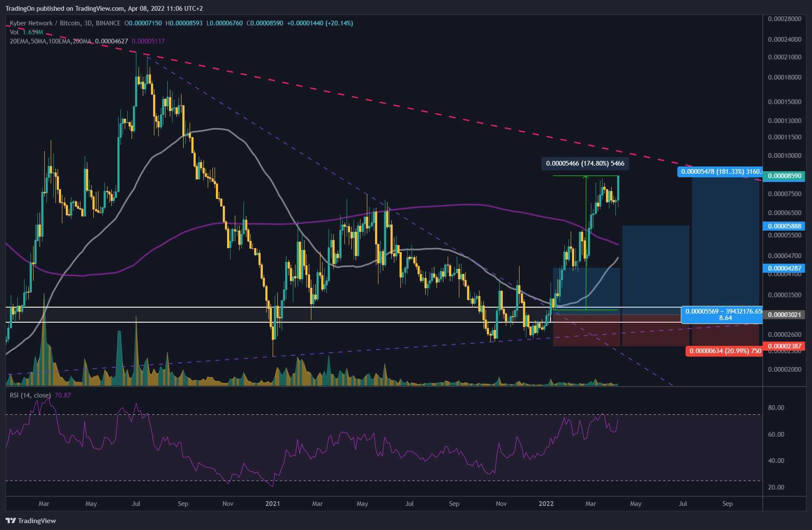Click the red stop label 0.00000634 (20.99%) 750
812x530 pixels.
coord(724,351)
